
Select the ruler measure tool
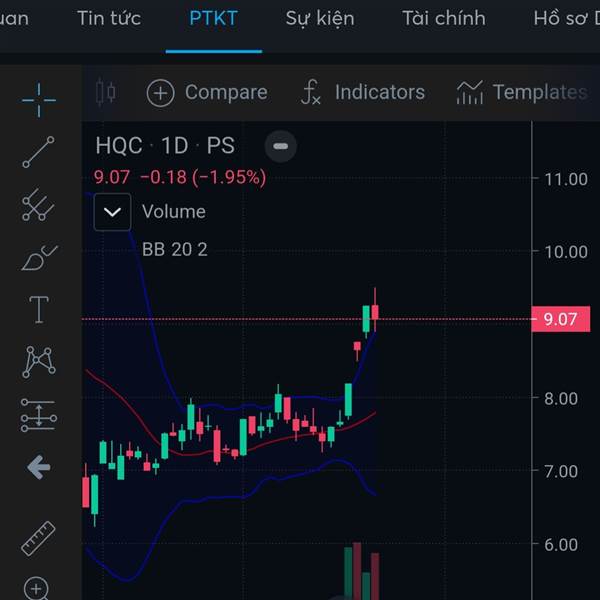coord(38,538)
